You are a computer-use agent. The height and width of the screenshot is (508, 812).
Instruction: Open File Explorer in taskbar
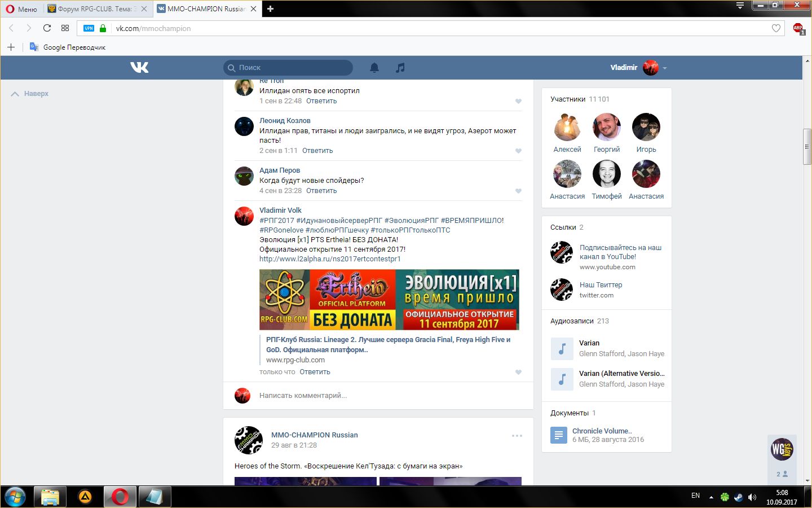tap(50, 497)
